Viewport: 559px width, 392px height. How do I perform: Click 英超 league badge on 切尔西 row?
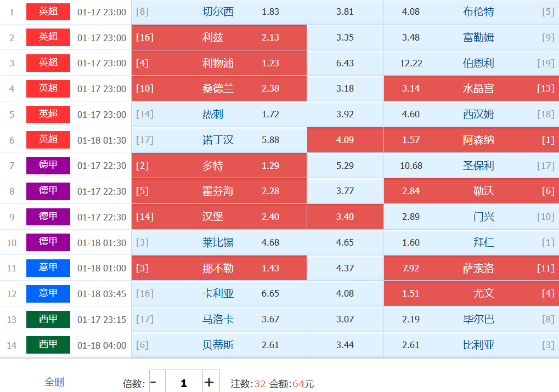48,12
